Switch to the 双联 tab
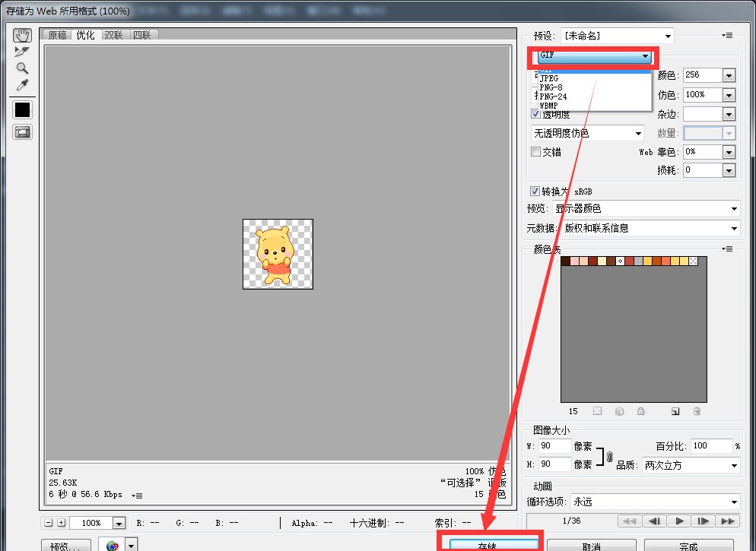756x551 pixels. (x=114, y=35)
